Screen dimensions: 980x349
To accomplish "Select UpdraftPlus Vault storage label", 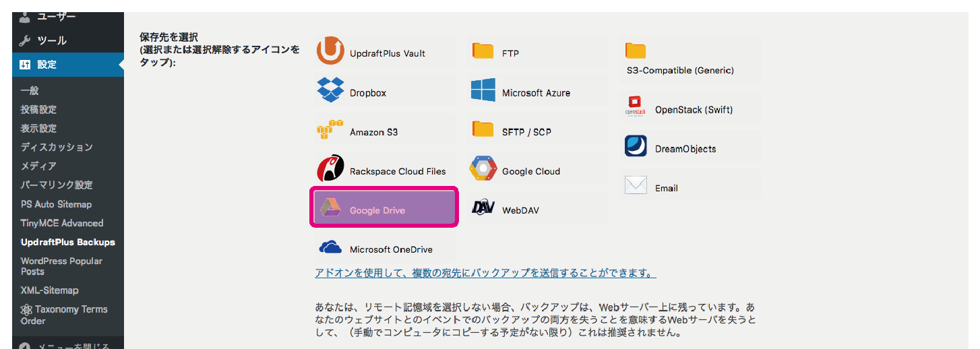I will pos(388,53).
